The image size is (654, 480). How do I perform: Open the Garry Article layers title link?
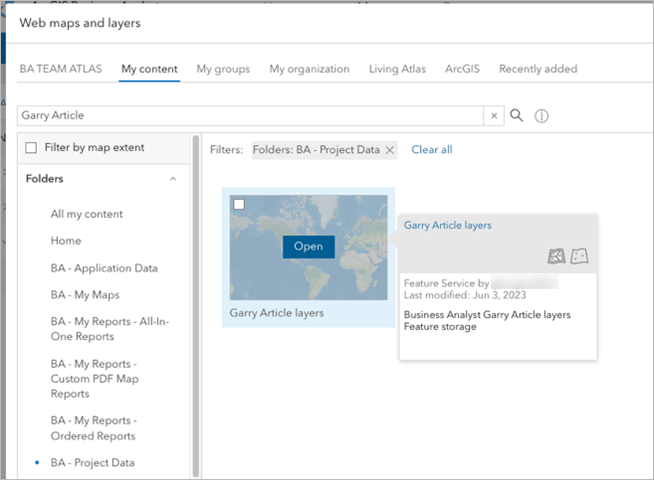[448, 226]
